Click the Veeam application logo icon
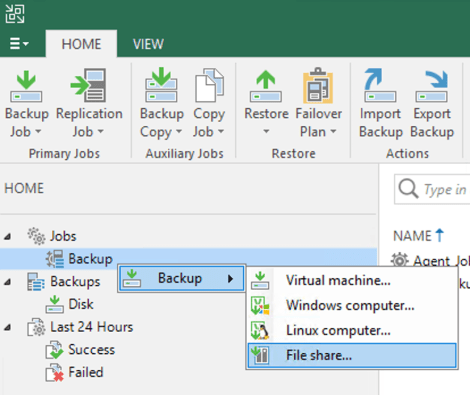Image resolution: width=470 pixels, height=395 pixels. click(x=15, y=14)
